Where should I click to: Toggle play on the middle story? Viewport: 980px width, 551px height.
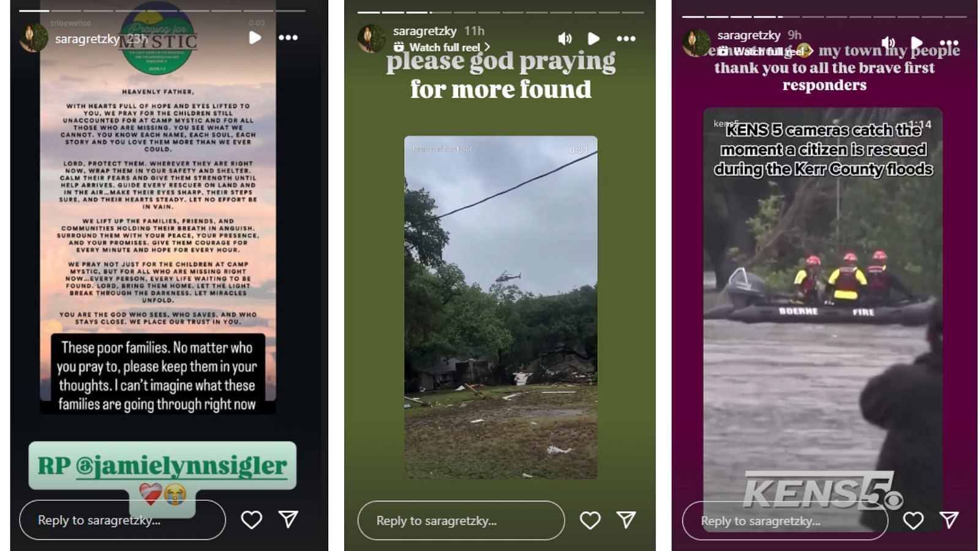click(593, 39)
